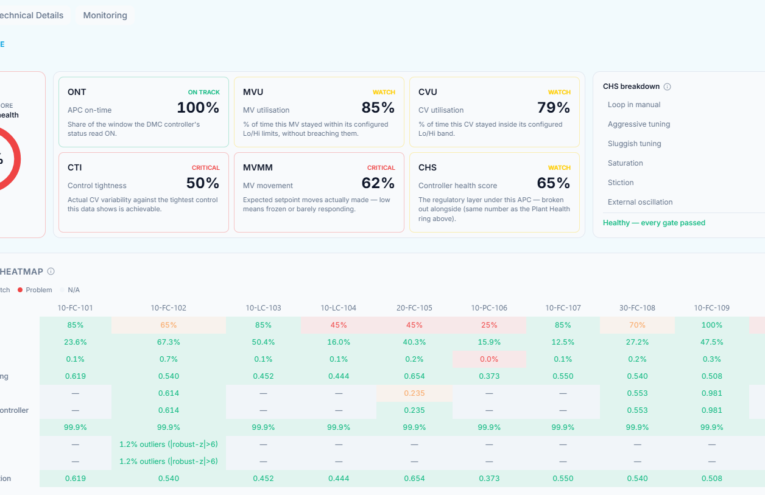The image size is (765, 495).
Task: Click the red 25% heatmap cell
Action: tap(489, 325)
